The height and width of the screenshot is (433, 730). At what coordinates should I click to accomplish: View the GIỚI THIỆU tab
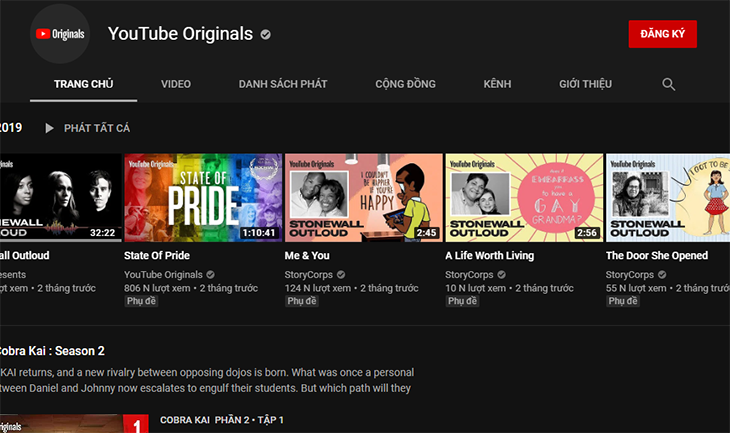pyautogui.click(x=586, y=84)
